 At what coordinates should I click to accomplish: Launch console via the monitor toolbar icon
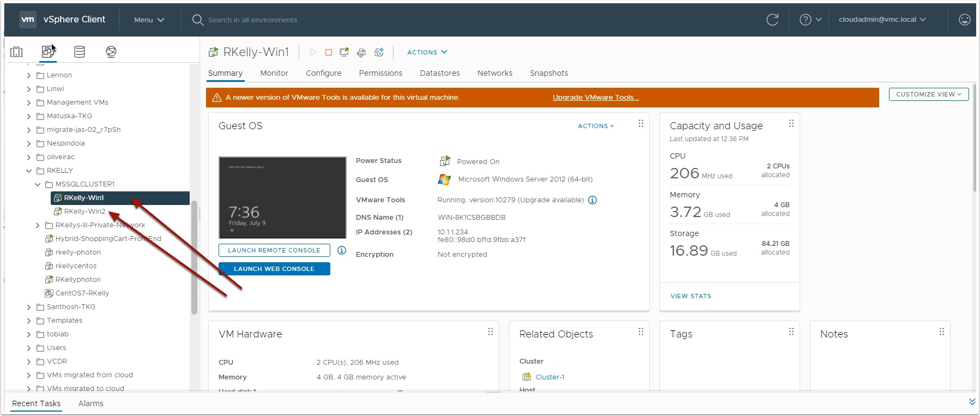coord(344,52)
